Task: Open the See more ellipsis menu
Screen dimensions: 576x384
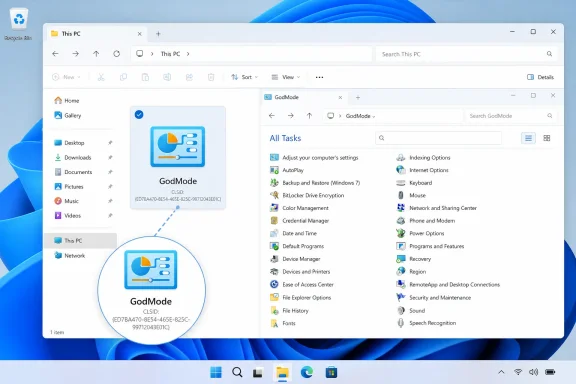Action: tap(320, 77)
